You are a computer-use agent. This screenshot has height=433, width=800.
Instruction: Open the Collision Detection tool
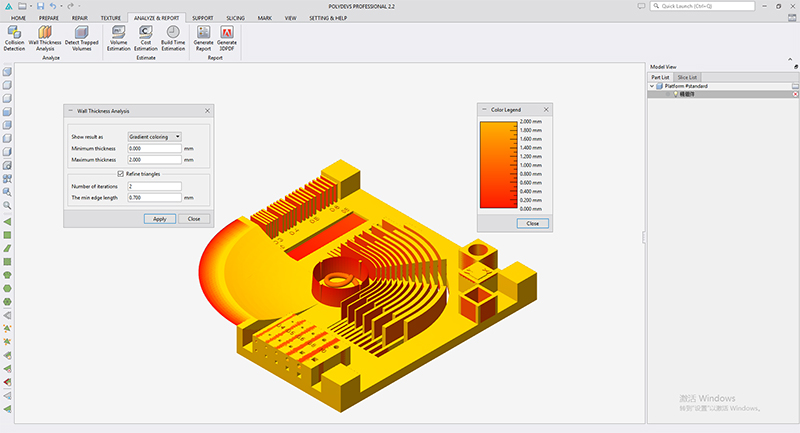[x=14, y=38]
